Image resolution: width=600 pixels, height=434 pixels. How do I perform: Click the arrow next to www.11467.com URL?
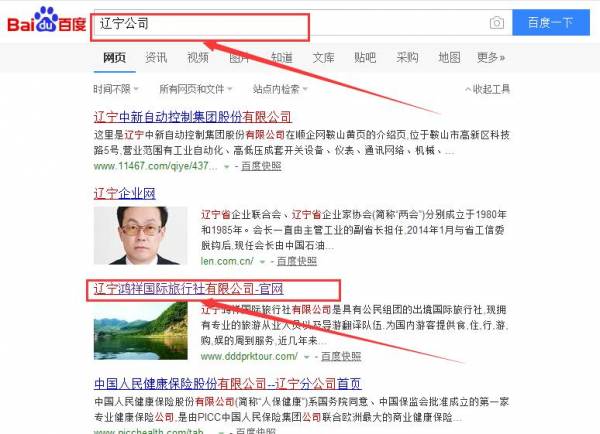tap(227, 167)
